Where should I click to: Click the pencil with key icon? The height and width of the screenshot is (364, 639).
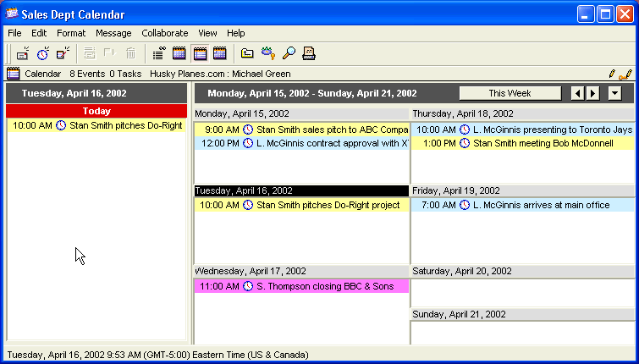point(625,74)
